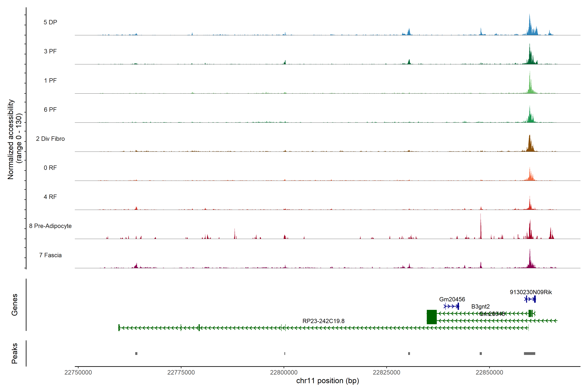Click the Peaks panel label
The image size is (588, 392).
(x=15, y=353)
